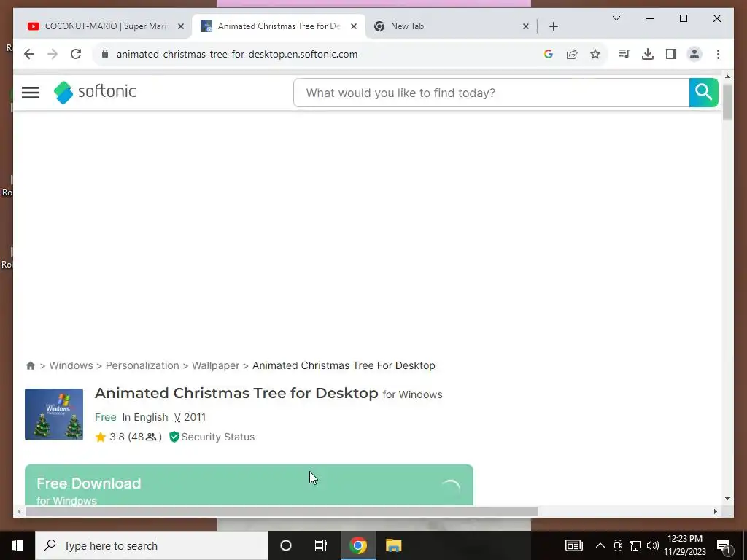Screen dimensions: 747x560
Task: Open Task View on taskbar
Action: click(x=321, y=545)
